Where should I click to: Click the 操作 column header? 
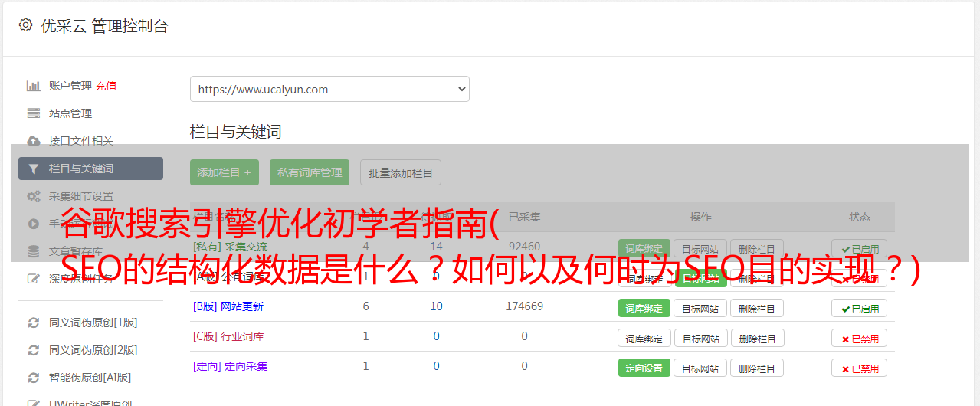click(700, 217)
